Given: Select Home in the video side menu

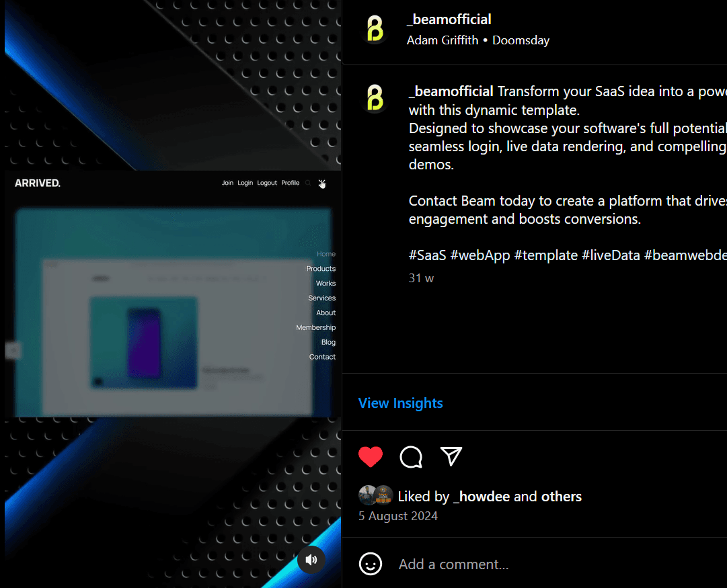Looking at the screenshot, I should coord(326,254).
